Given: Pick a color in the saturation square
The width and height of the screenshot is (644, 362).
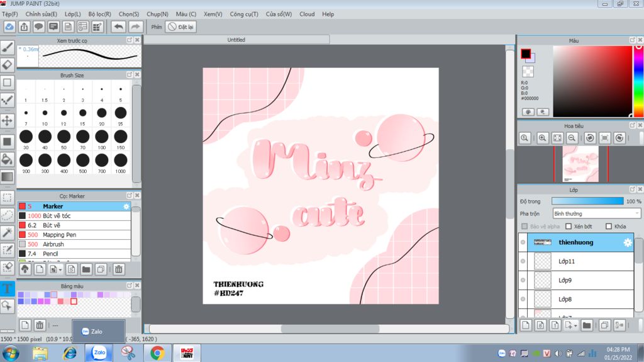Looking at the screenshot, I should [x=592, y=81].
